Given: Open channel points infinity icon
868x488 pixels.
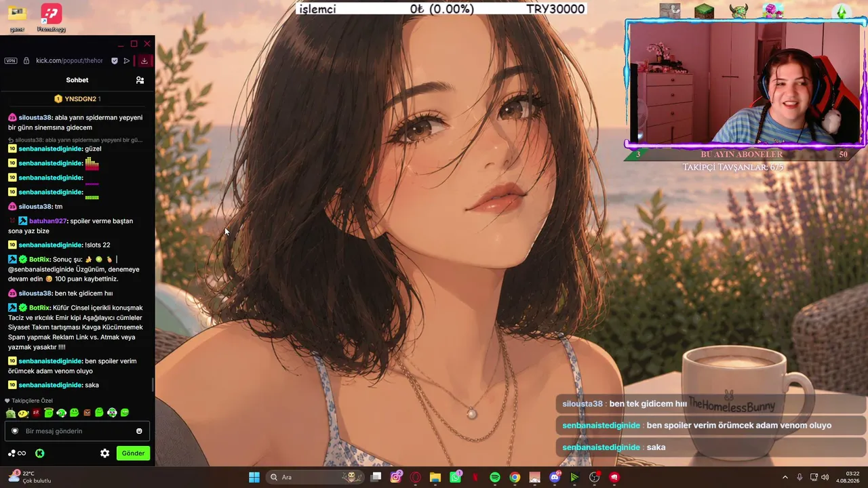Looking at the screenshot, I should [18, 453].
